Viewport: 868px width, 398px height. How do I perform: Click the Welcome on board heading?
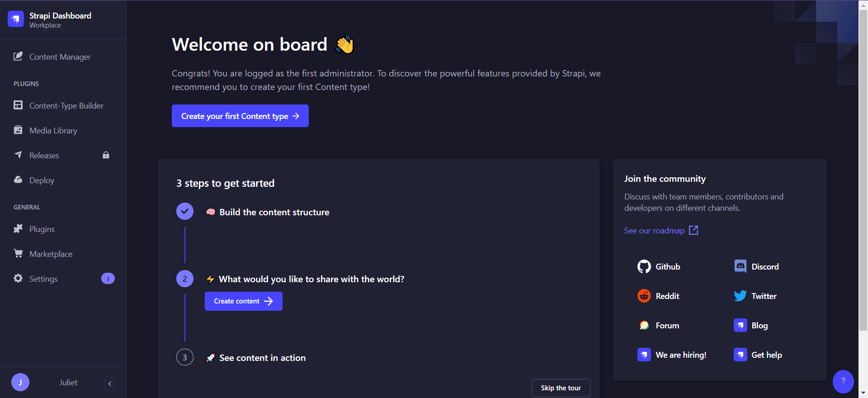[x=250, y=44]
